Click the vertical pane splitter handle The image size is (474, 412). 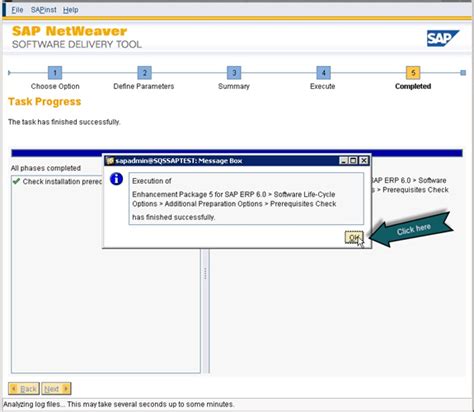click(205, 273)
